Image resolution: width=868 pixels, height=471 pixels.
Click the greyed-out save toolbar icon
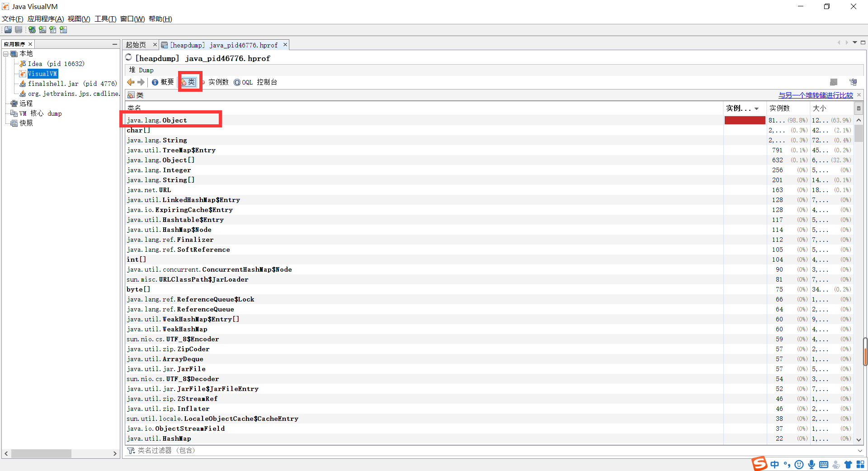[x=19, y=29]
